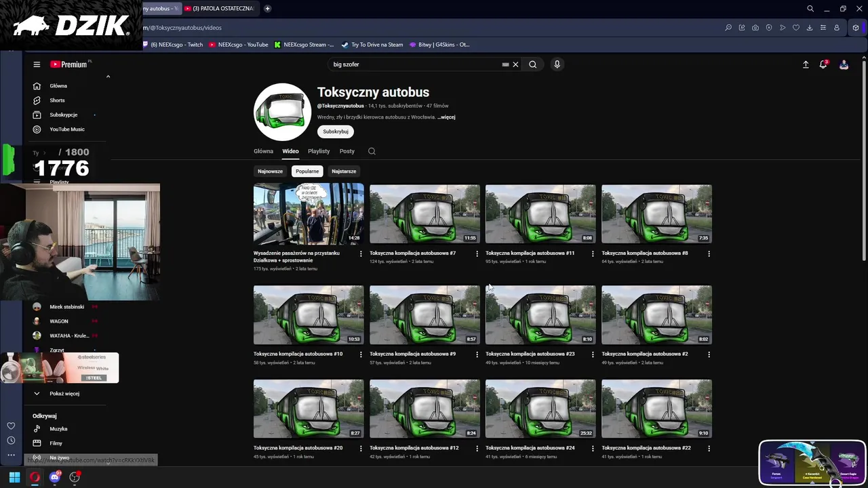Sort videos by Najnowsze
Image resolution: width=868 pixels, height=488 pixels.
270,171
